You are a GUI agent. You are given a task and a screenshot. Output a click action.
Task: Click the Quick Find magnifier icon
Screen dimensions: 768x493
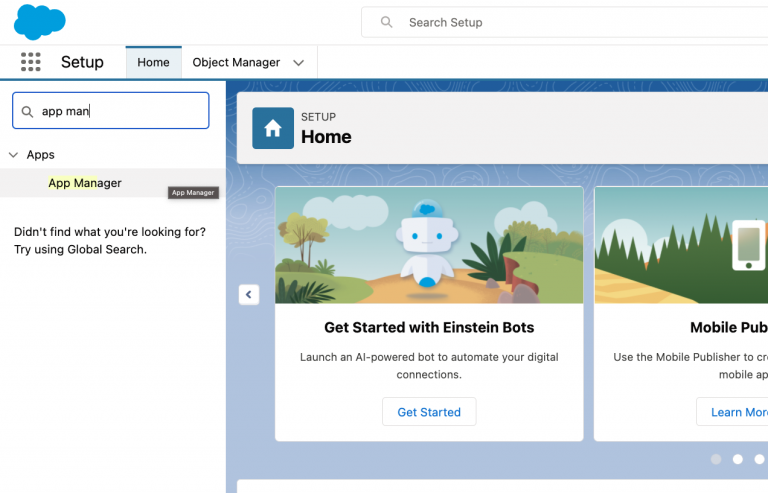(27, 112)
